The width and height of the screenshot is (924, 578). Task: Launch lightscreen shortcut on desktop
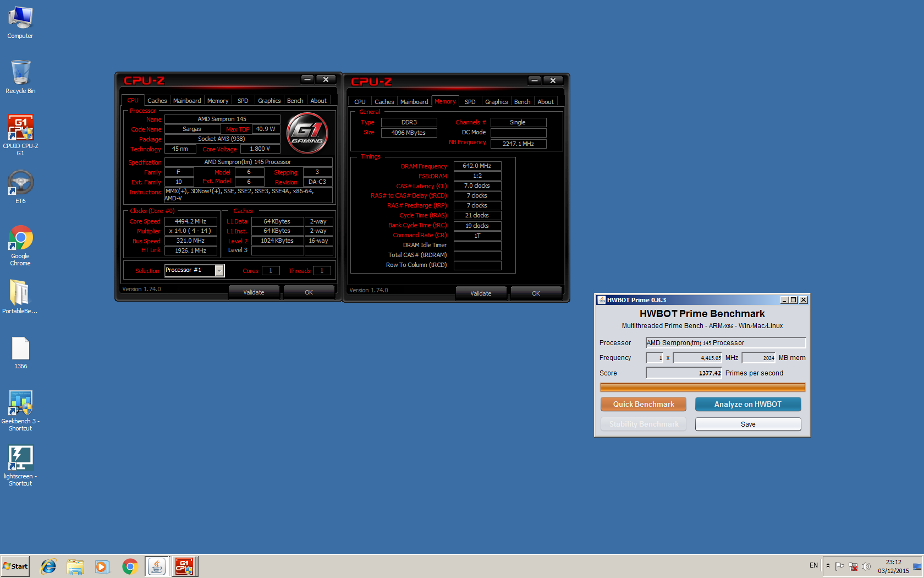click(x=20, y=466)
